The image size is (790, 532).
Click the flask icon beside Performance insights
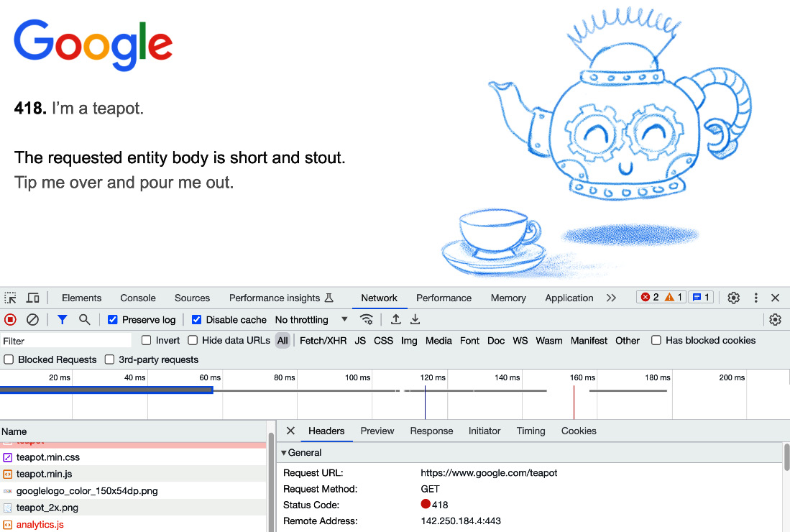(329, 298)
